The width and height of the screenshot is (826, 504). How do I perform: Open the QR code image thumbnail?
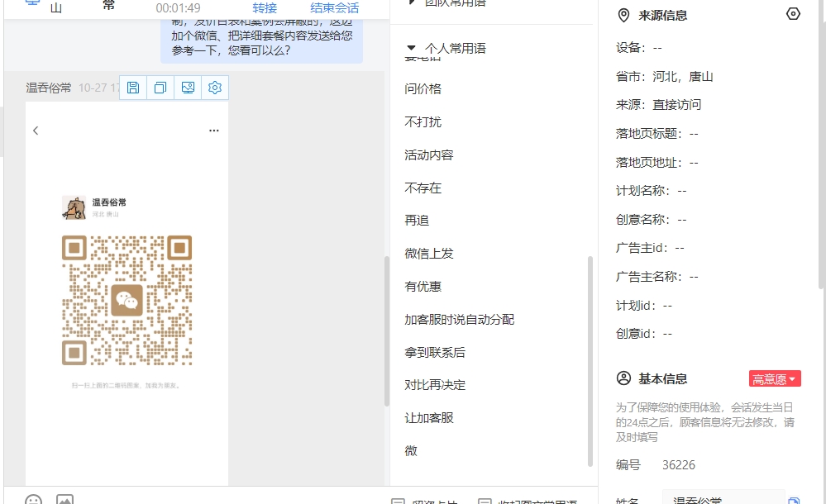click(x=127, y=300)
